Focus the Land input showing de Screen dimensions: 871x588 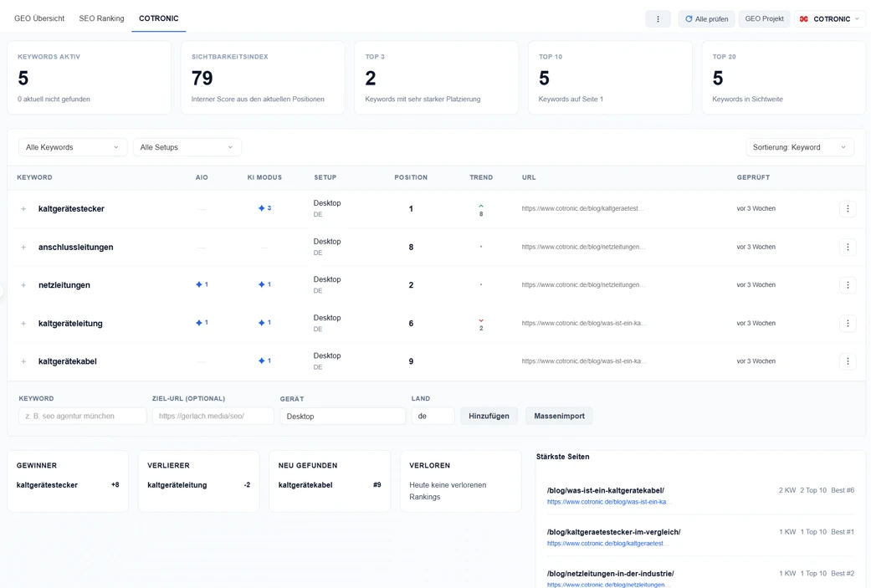click(x=433, y=416)
